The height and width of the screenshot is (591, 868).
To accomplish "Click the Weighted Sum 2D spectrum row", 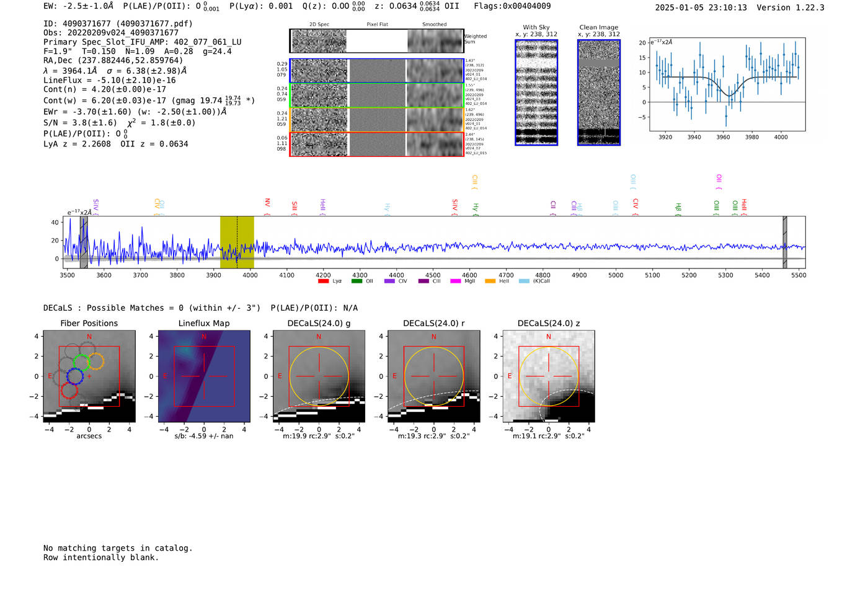I will tap(376, 41).
